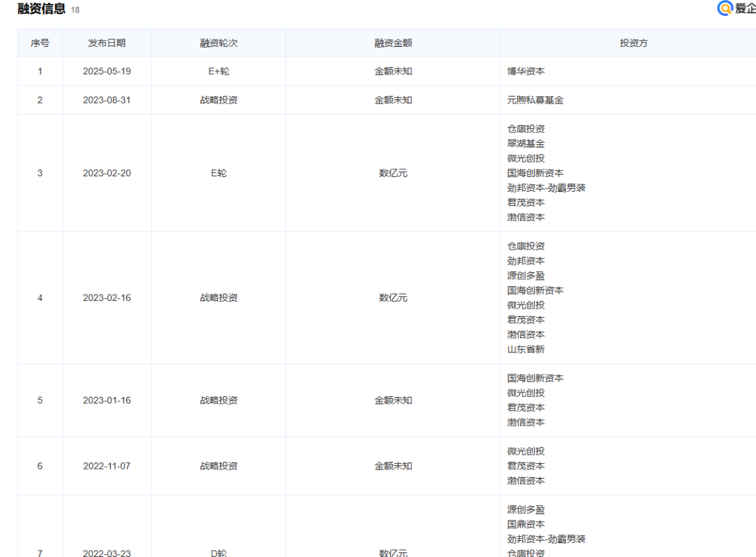Select the E轮 round cell
Image resolution: width=756 pixels, height=557 pixels.
click(219, 173)
